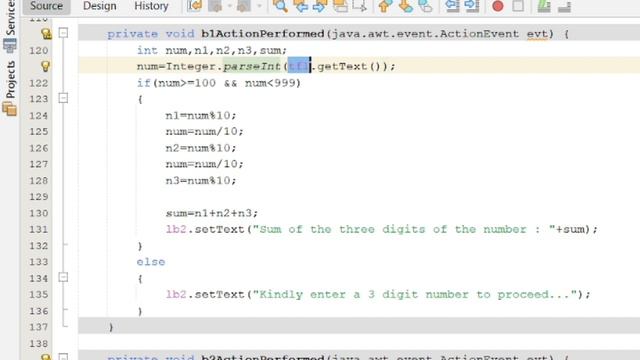The width and height of the screenshot is (640, 360).
Task: Collapse the b1ActionPerformed method fold
Action: tap(63, 33)
